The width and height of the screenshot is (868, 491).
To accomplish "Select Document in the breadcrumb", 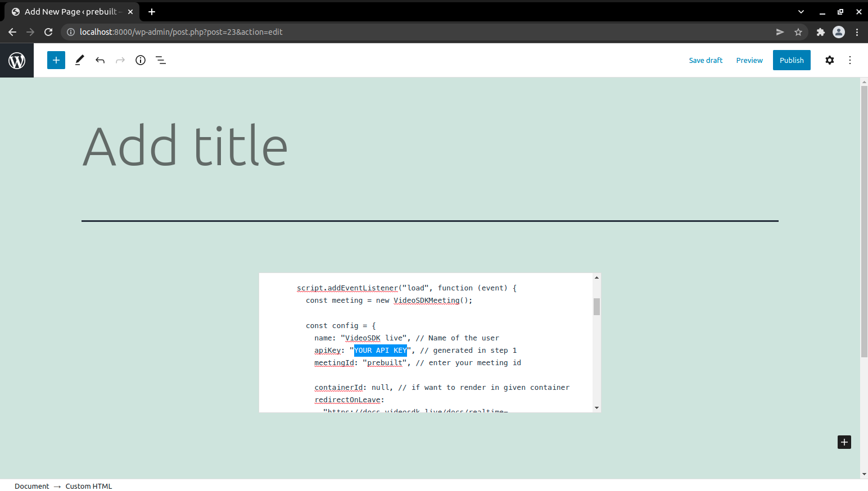I will (31, 486).
